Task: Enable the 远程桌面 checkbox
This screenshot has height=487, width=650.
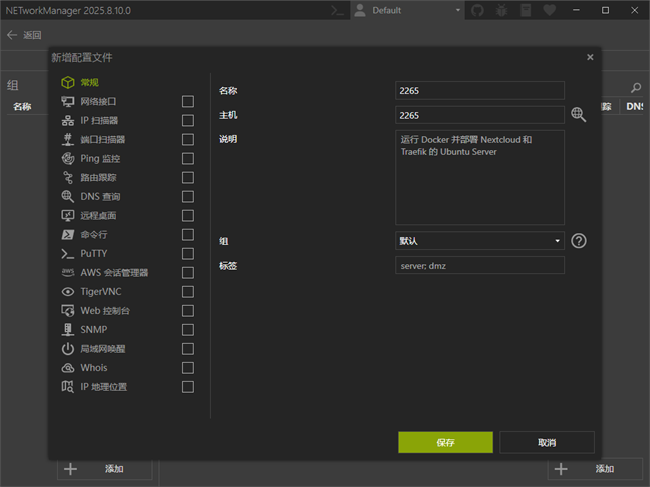Action: pyautogui.click(x=188, y=216)
